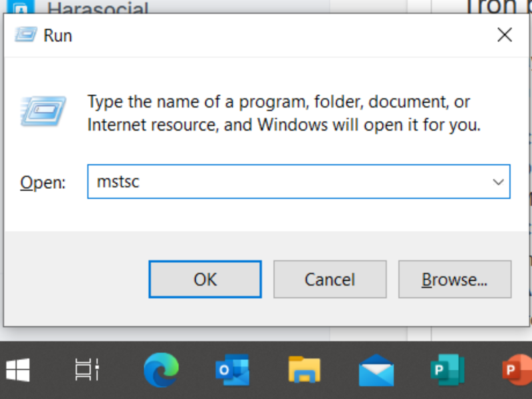The image size is (532, 399).
Task: Open the Windows Start menu
Action: coord(18,370)
